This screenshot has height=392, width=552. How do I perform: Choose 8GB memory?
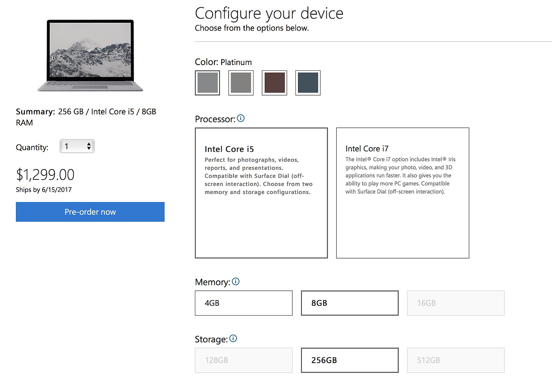350,303
